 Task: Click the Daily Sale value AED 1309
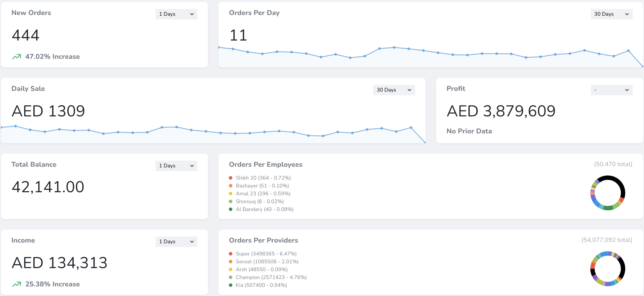point(48,111)
